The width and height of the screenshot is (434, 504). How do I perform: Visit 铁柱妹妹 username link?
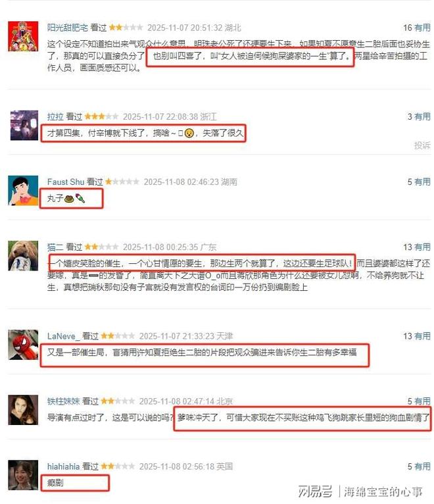(63, 401)
